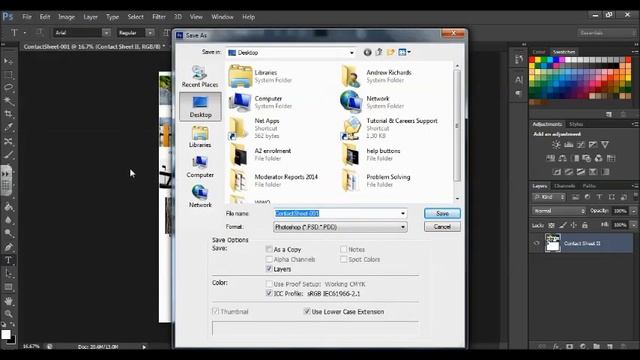This screenshot has height=360, width=640.
Task: Hide the Contact Sheet II layer
Action: pyautogui.click(x=537, y=243)
